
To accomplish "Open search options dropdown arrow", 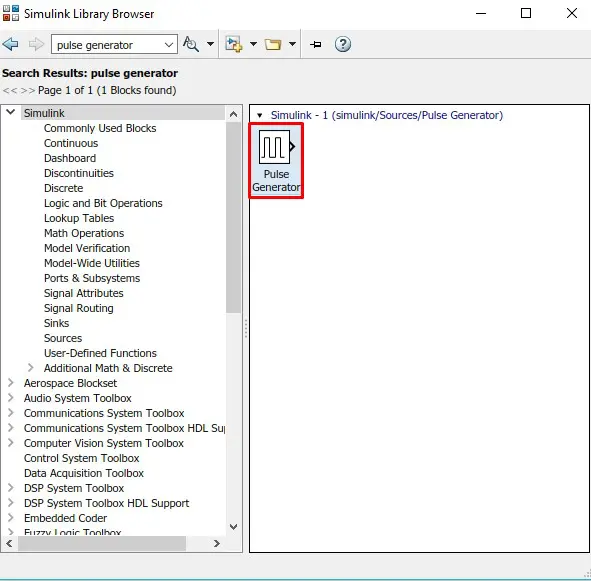I will (210, 44).
